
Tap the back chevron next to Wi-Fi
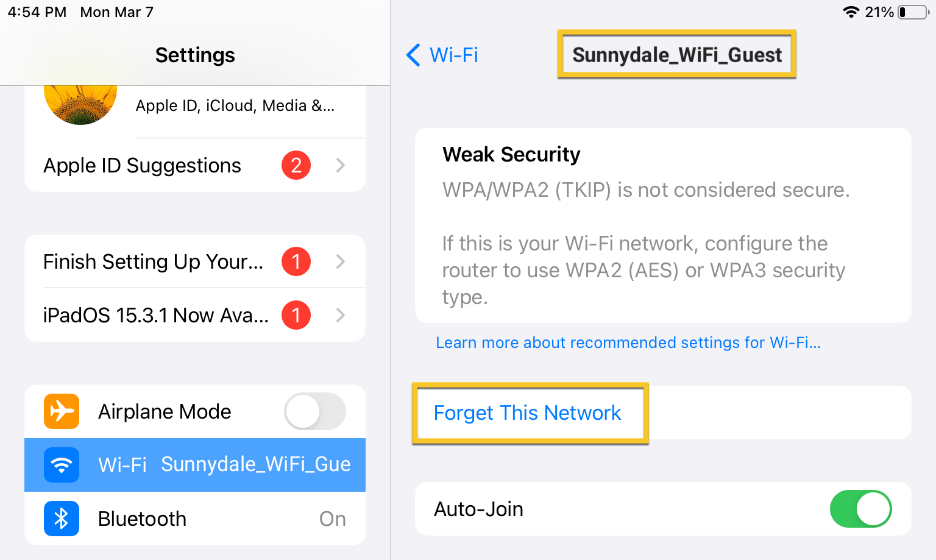(414, 55)
